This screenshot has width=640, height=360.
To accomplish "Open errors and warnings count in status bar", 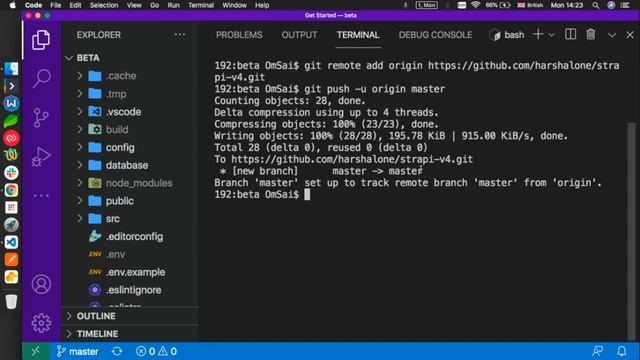I will pyautogui.click(x=156, y=351).
